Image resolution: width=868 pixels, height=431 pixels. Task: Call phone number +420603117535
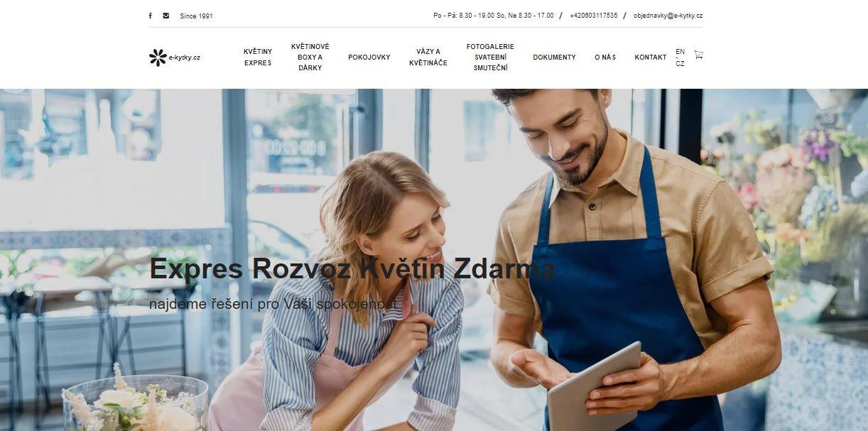click(x=594, y=16)
